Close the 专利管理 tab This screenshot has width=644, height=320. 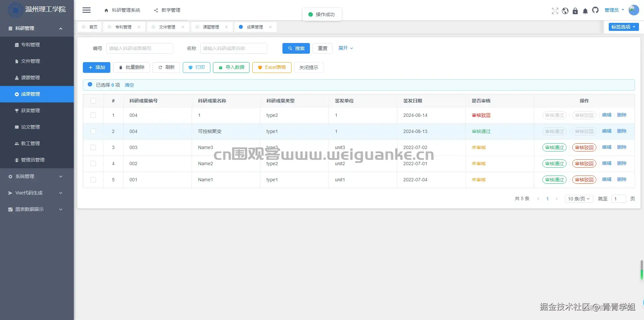(x=139, y=27)
